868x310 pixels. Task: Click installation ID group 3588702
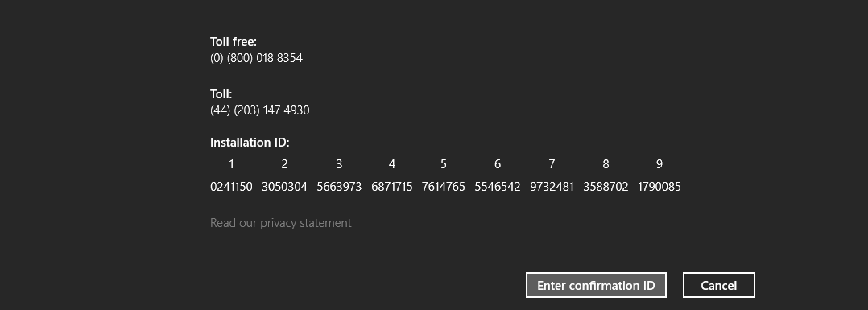click(x=606, y=187)
